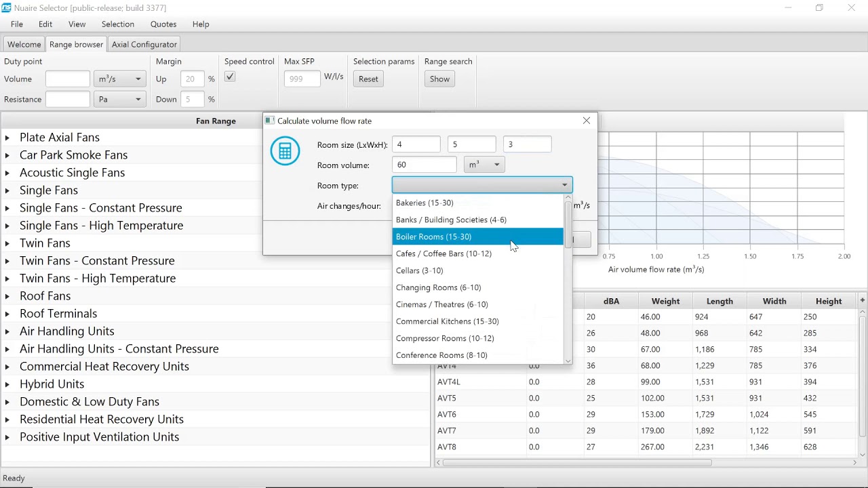Expand the Car Park Smoke Fans range
The image size is (868, 488).
tap(7, 155)
